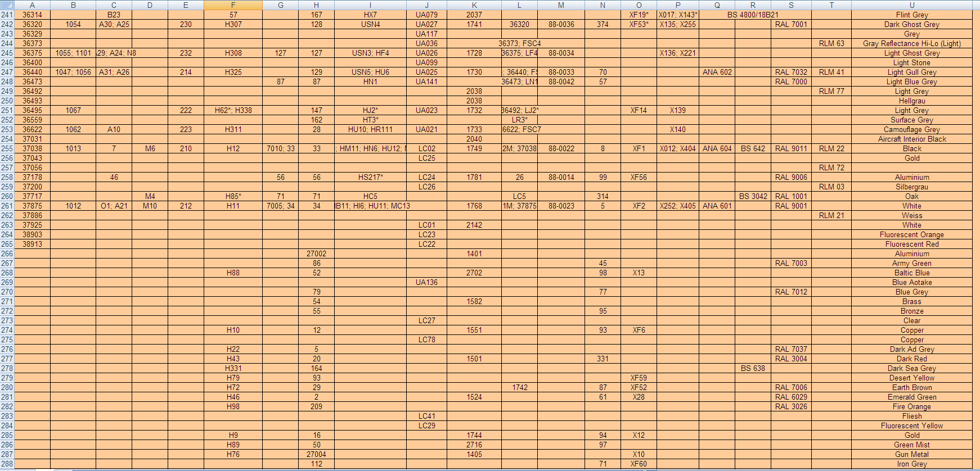Click the column K header

coord(474,5)
